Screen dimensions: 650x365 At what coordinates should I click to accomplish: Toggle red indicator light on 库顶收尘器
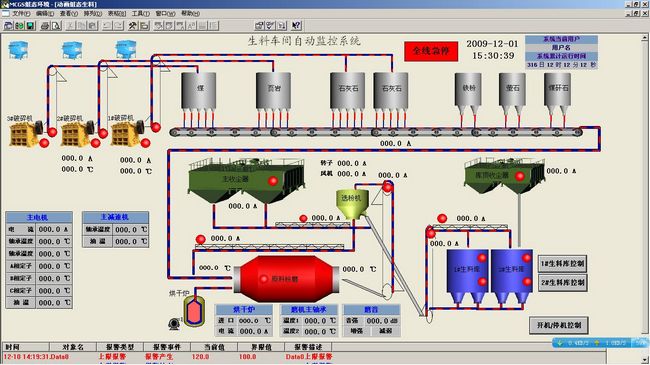[520, 176]
